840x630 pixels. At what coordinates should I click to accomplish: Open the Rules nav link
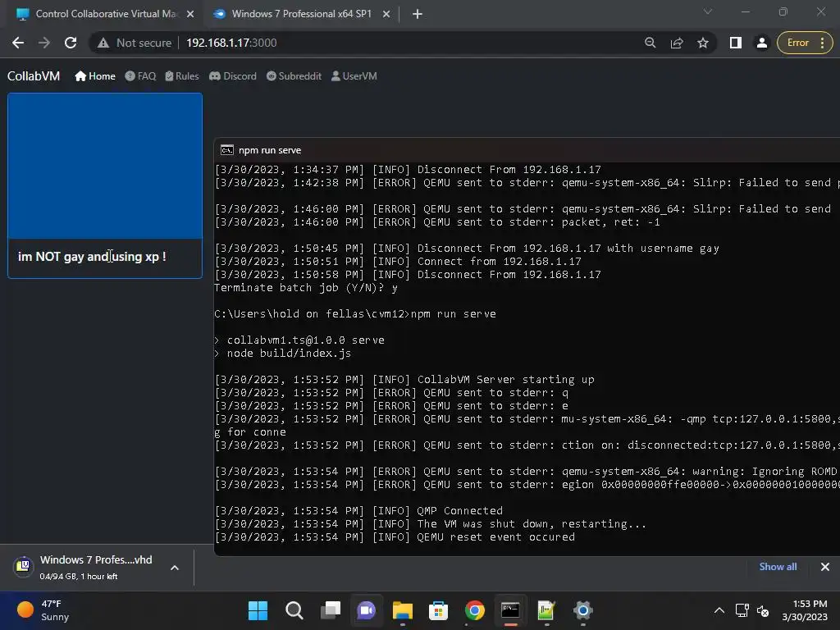(x=181, y=76)
